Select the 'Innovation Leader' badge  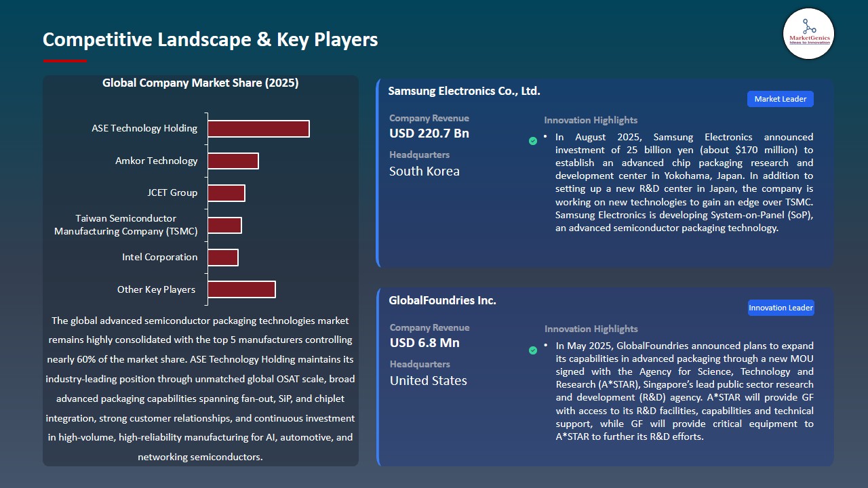[x=781, y=307]
